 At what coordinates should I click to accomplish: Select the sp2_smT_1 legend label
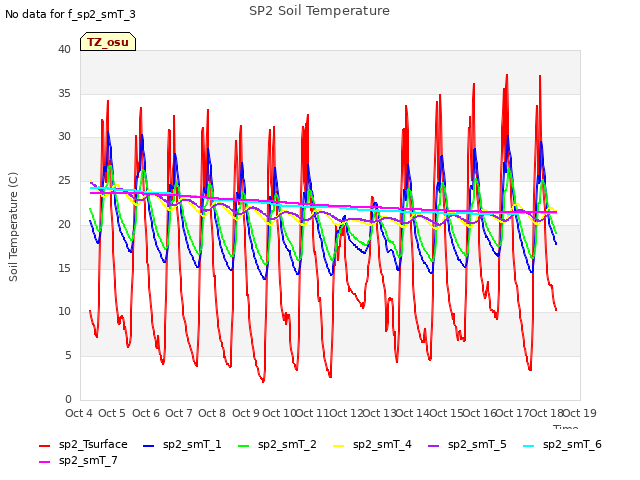[192, 444]
